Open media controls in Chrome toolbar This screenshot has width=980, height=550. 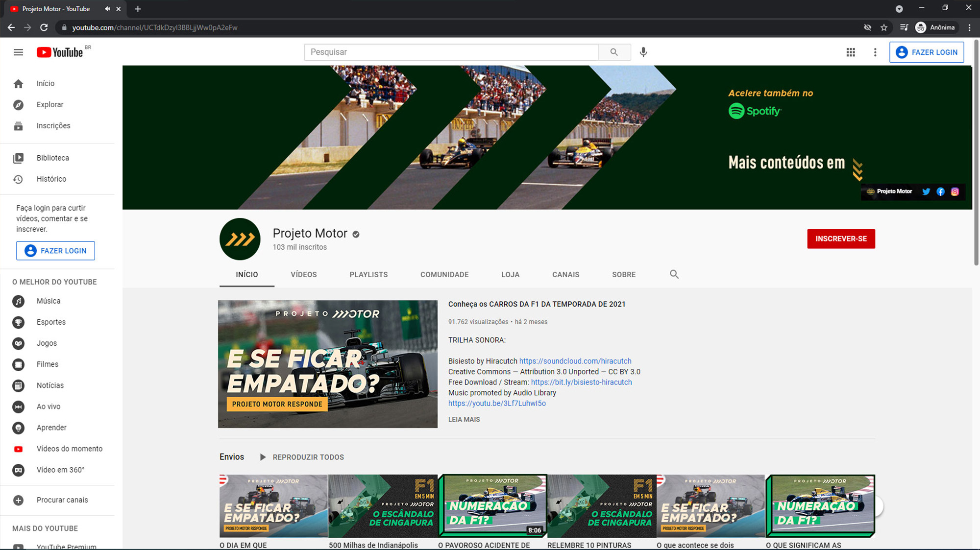click(904, 27)
